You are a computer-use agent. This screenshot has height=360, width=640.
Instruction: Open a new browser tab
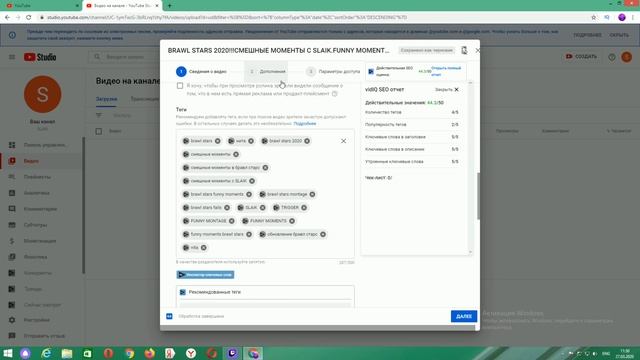pos(169,6)
